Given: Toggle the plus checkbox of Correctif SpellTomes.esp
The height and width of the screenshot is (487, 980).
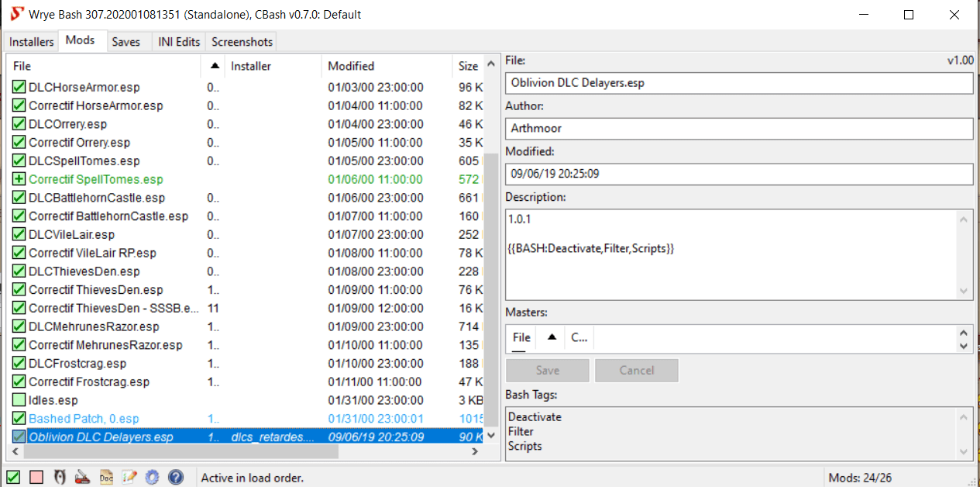Looking at the screenshot, I should [19, 179].
